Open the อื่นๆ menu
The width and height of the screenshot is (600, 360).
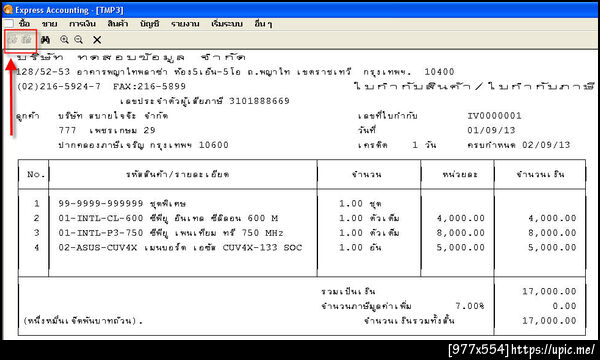[x=263, y=24]
